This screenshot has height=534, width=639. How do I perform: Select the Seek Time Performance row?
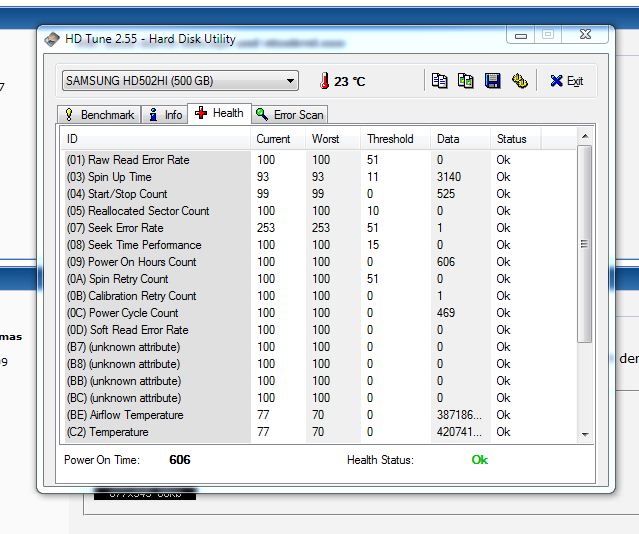pos(320,245)
